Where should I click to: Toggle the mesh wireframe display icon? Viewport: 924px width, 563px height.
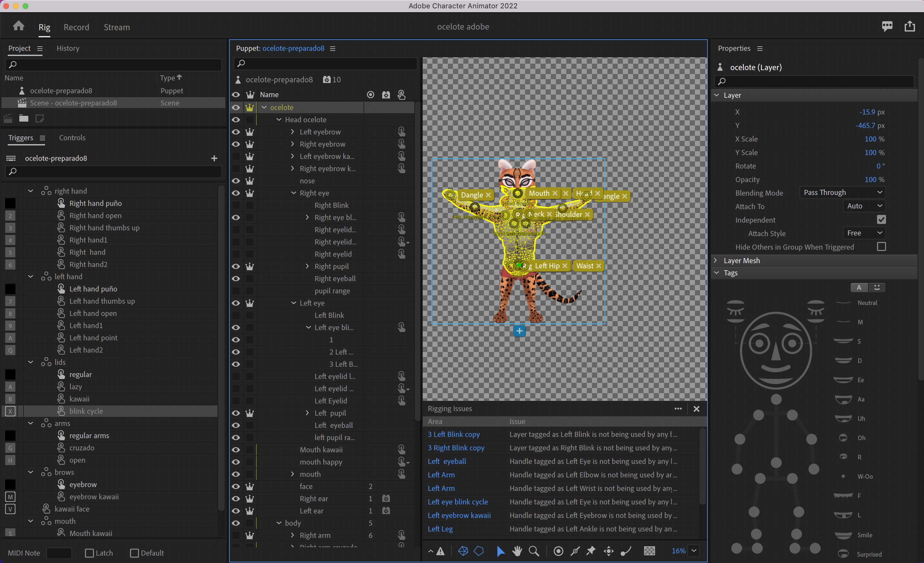pyautogui.click(x=463, y=551)
